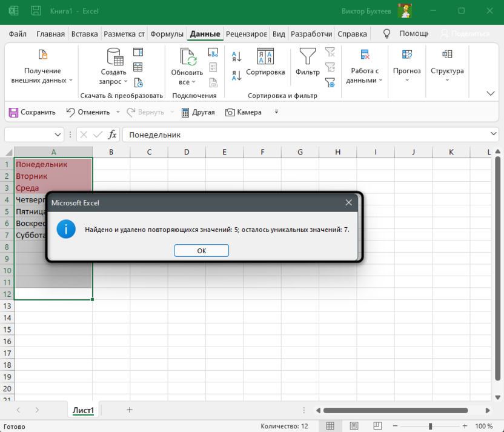
Task: Click the Прогноз icon
Action: click(x=407, y=55)
